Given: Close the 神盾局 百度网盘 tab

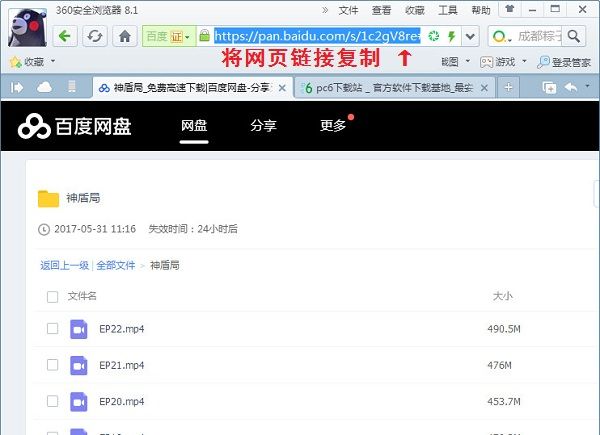Looking at the screenshot, I should tap(282, 88).
